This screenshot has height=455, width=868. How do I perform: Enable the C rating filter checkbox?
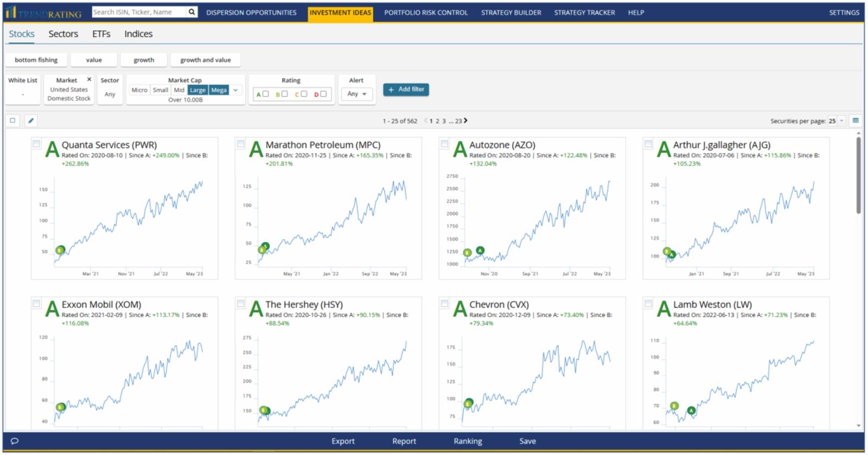click(304, 94)
